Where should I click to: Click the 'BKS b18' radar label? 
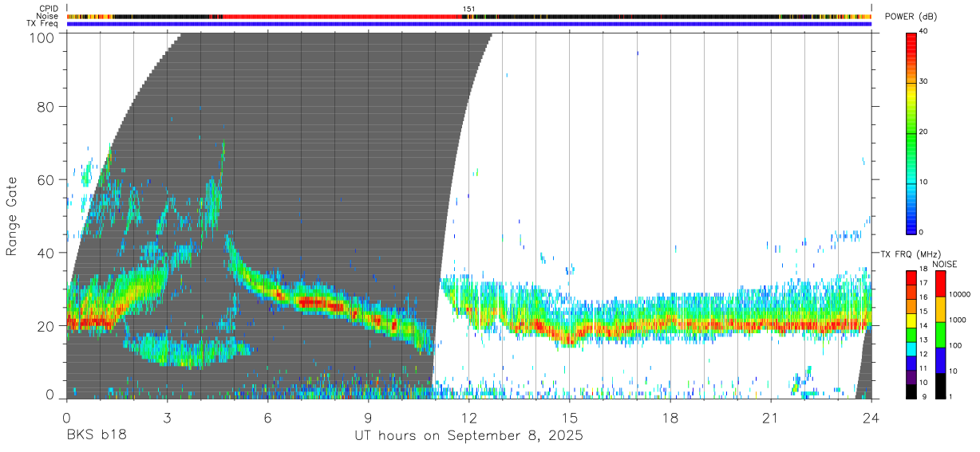[x=96, y=436]
